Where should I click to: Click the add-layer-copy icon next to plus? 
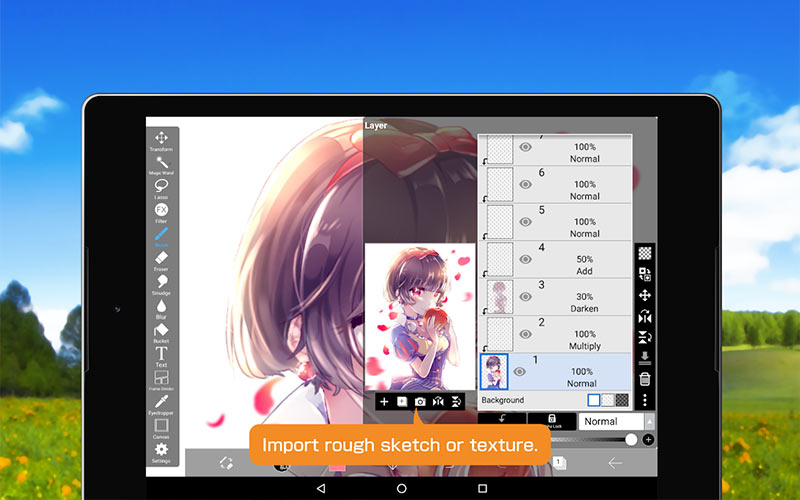pos(402,402)
